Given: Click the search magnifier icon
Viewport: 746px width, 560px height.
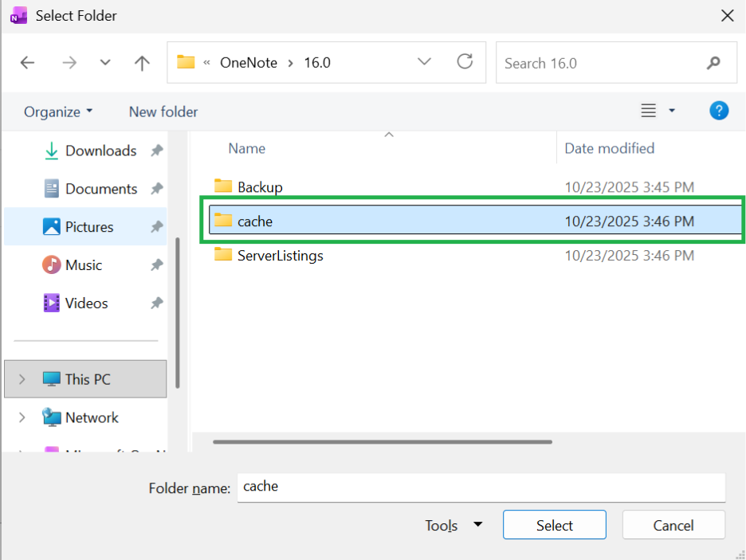Looking at the screenshot, I should click(713, 63).
